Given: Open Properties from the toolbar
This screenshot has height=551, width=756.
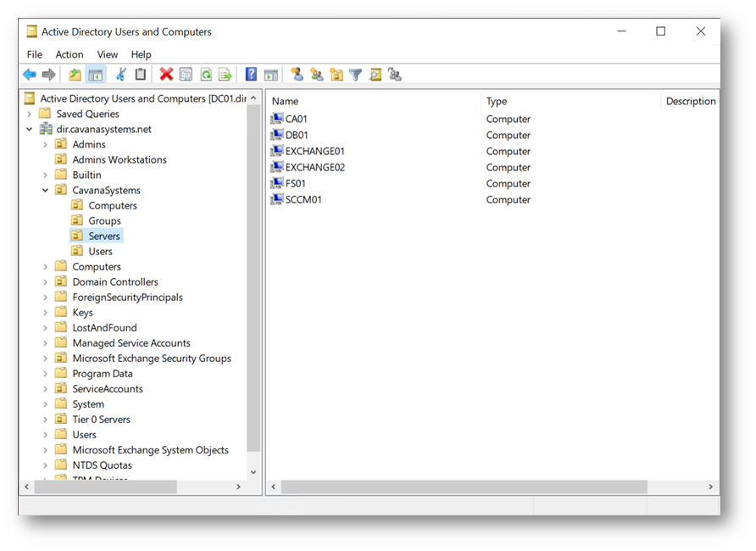Looking at the screenshot, I should pos(186,75).
